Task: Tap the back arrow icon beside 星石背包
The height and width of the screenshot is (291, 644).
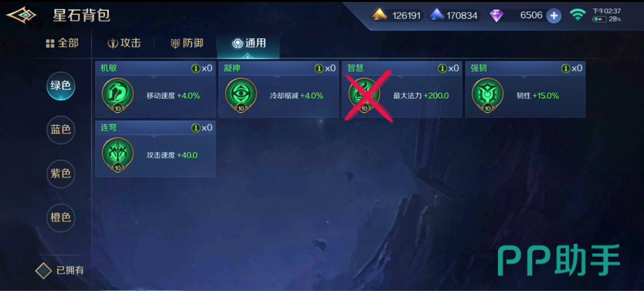Action: [21, 16]
